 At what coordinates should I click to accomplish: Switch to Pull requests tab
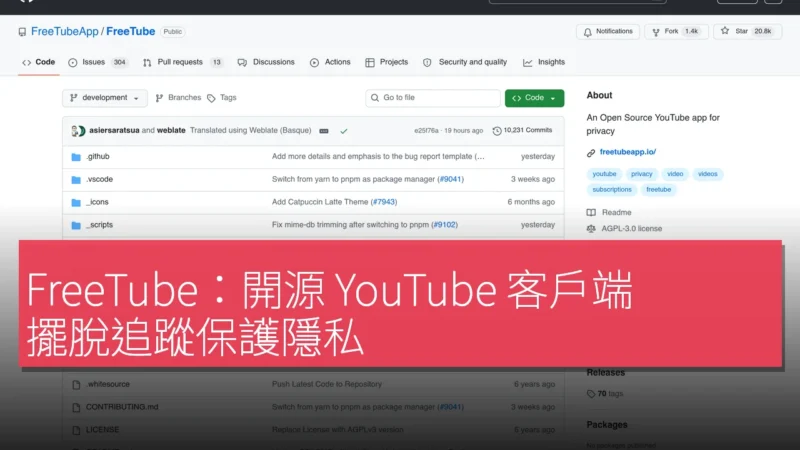tap(183, 62)
